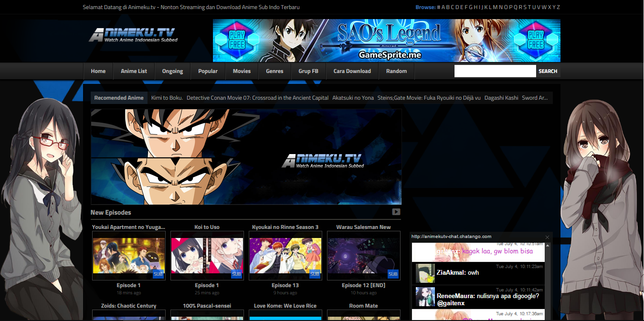Screen dimensions: 644x321
Task: Open the Anime List menu
Action: point(134,71)
